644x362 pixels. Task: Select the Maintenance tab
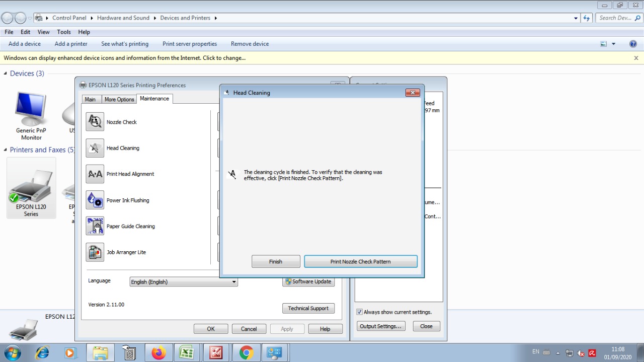point(154,99)
